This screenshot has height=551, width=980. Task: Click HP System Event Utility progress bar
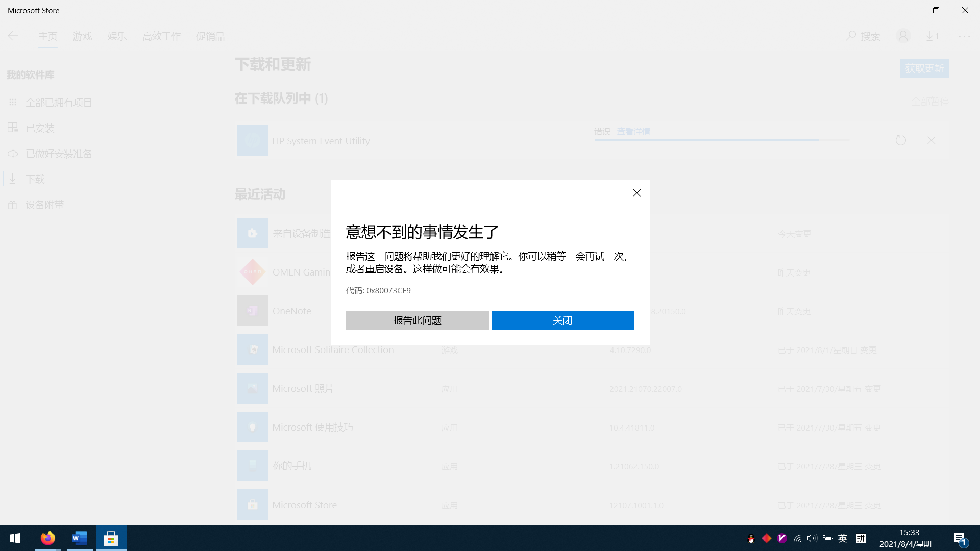point(722,140)
